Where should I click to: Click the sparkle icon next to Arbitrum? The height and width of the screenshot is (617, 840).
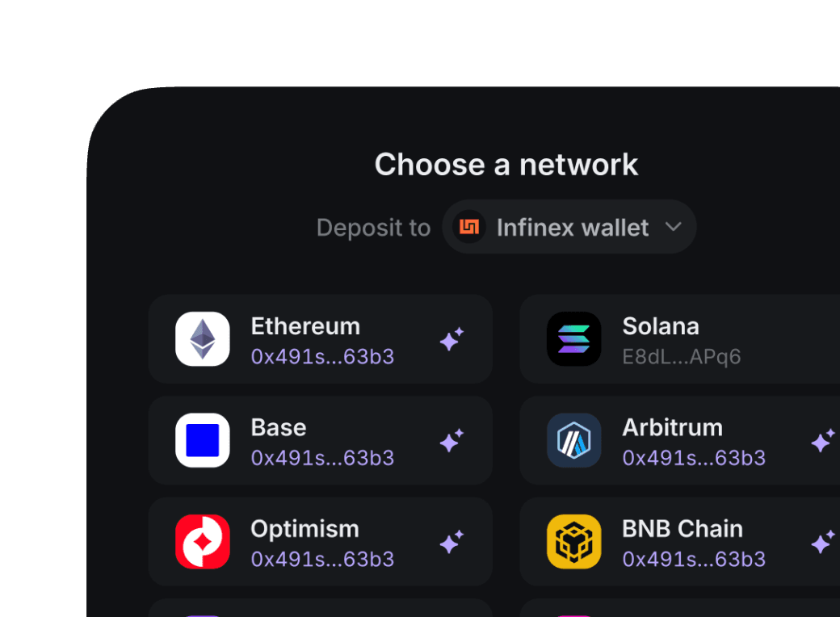[x=823, y=441]
